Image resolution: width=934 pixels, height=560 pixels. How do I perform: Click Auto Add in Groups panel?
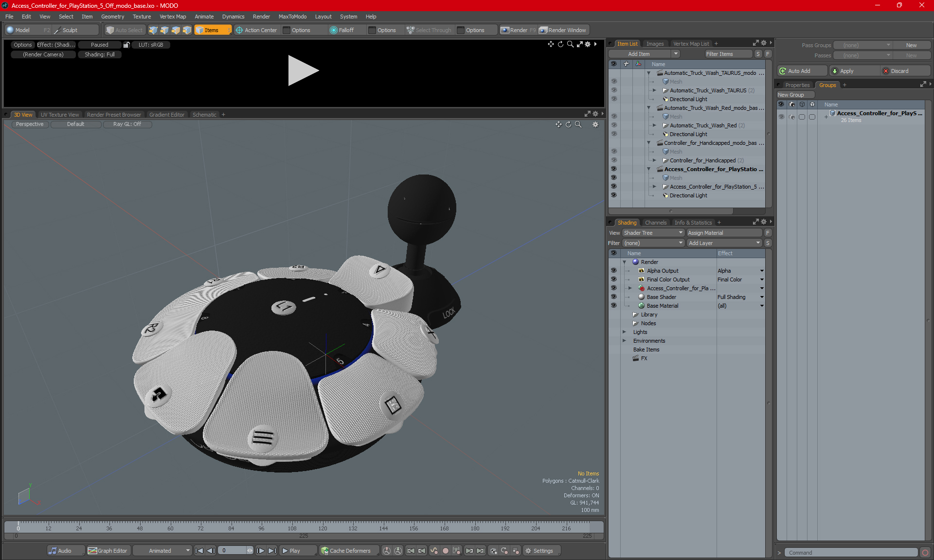tap(802, 71)
